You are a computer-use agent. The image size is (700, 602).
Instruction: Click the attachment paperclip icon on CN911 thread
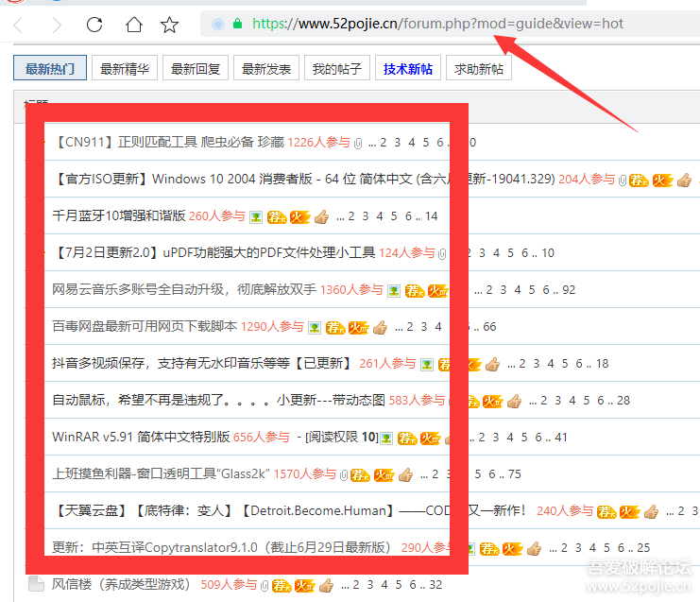[x=358, y=144]
